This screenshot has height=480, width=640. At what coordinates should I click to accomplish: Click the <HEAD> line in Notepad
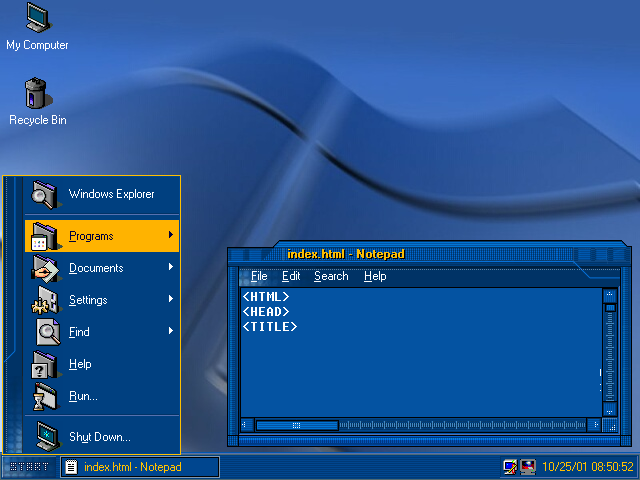pos(266,312)
